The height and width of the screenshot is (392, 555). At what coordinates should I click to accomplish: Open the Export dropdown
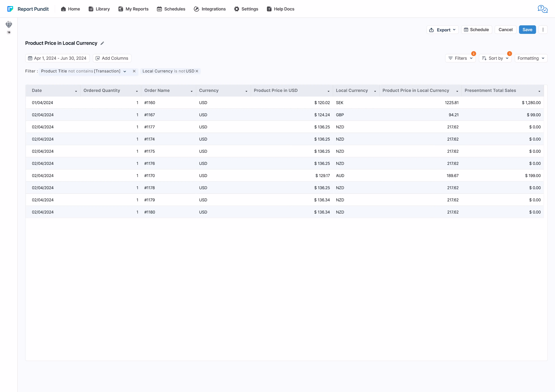(x=442, y=30)
